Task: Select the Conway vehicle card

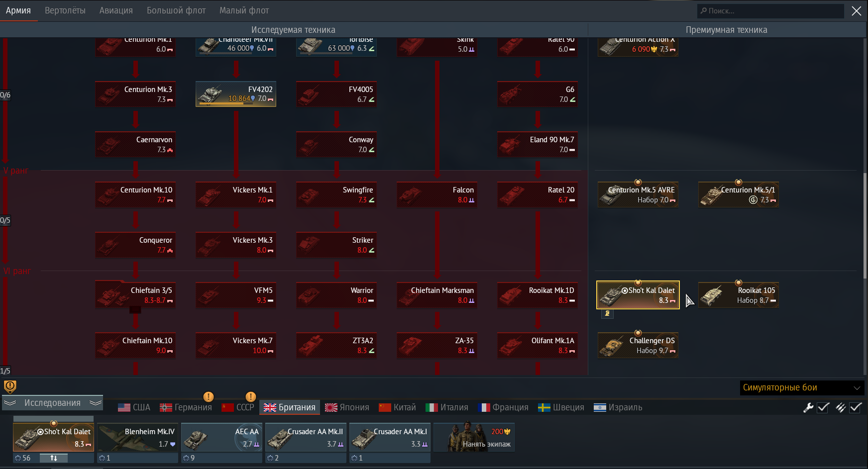Action: [336, 144]
